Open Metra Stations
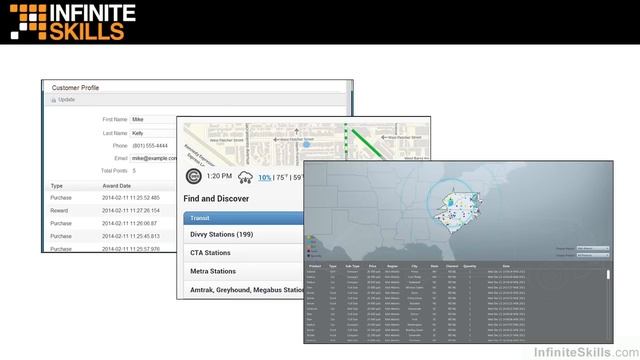 pyautogui.click(x=244, y=271)
